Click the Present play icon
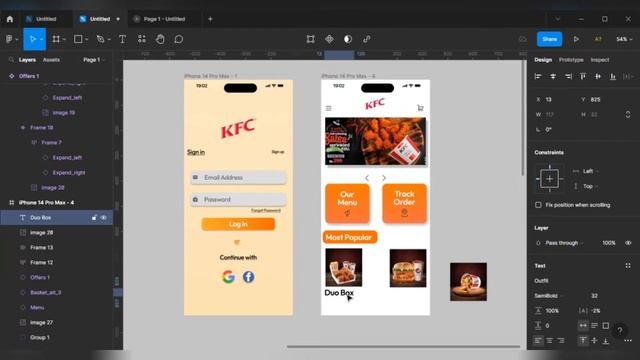Viewport: 640px width, 360px height. [x=576, y=39]
